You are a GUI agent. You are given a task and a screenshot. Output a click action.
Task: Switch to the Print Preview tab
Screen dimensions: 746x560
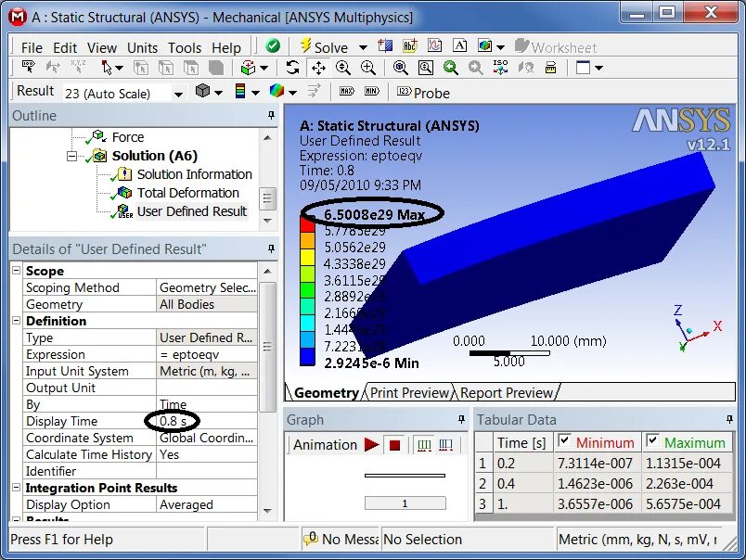[409, 392]
